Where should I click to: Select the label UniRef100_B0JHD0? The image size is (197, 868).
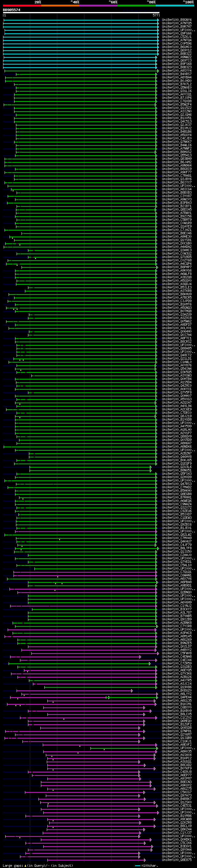point(176,81)
